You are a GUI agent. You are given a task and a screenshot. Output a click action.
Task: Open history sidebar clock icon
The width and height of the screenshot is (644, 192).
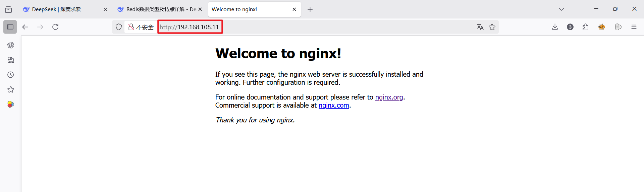(11, 75)
